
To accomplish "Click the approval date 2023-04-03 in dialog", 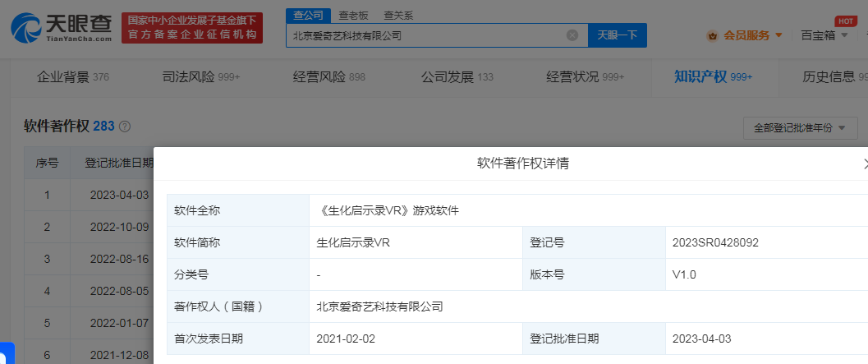I will (x=701, y=339).
